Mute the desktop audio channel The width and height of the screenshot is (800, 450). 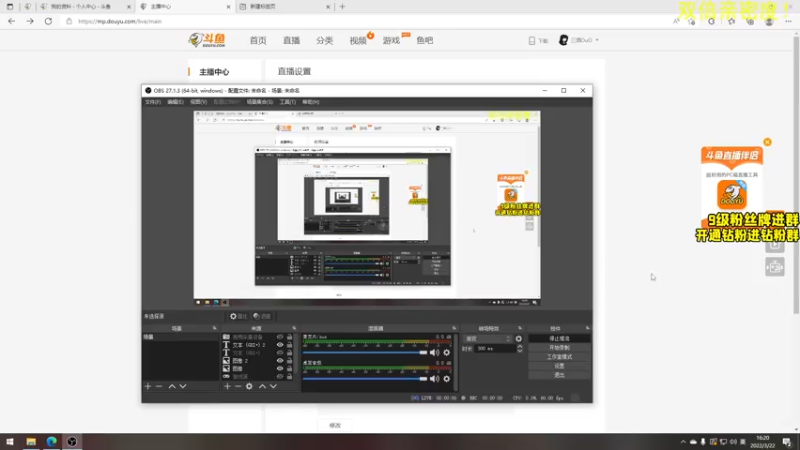click(434, 379)
